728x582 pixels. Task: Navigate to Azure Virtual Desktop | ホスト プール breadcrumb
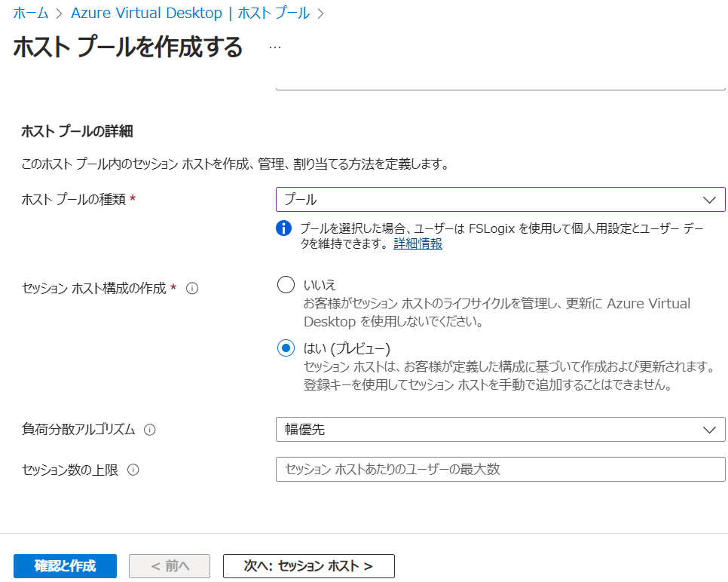coord(191,13)
